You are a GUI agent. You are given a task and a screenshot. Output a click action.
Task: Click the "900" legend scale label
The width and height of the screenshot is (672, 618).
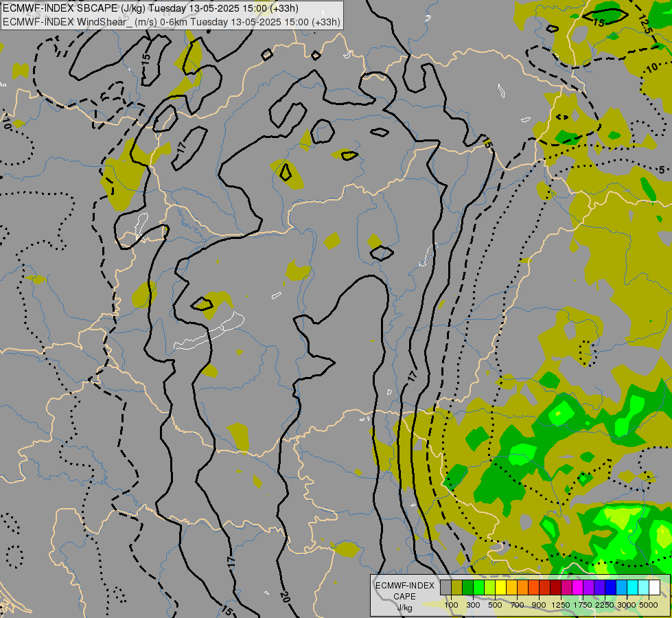pos(539,605)
